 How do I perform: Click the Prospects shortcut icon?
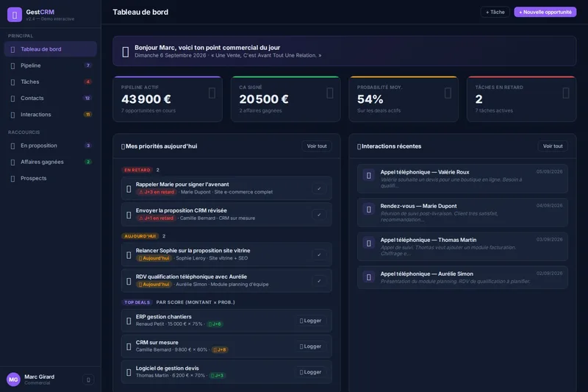point(12,179)
